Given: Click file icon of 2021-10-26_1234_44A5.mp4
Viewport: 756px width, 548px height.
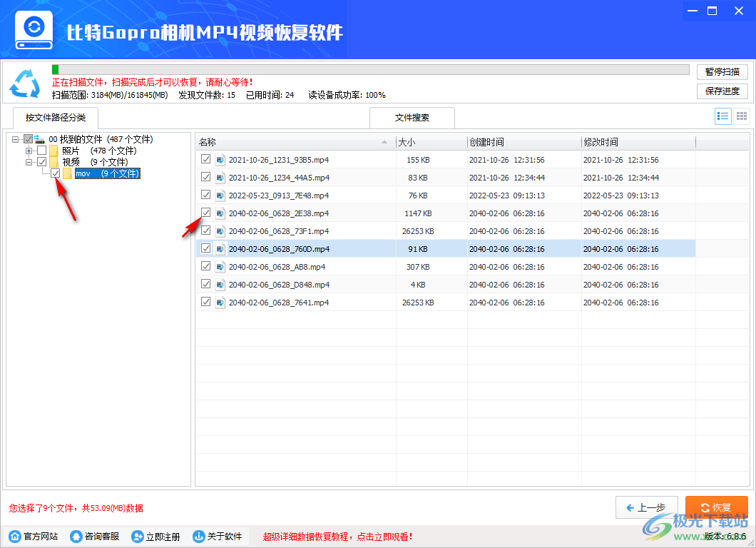Looking at the screenshot, I should pyautogui.click(x=220, y=178).
